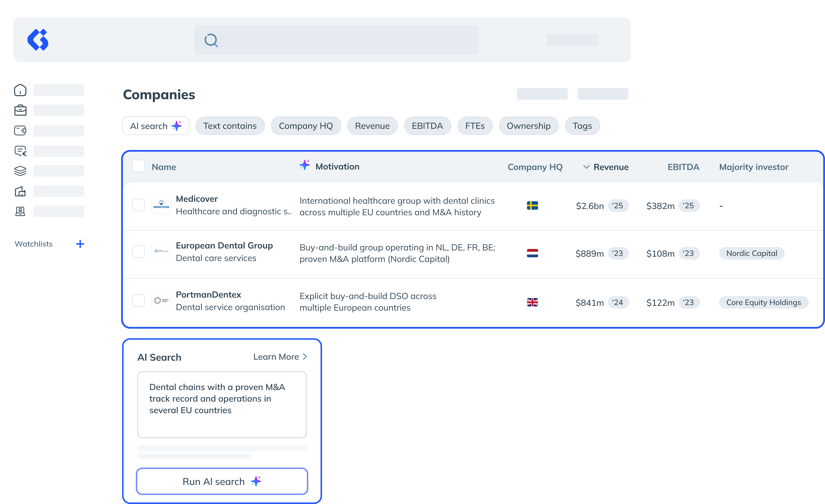Expand the Ownership filter chip
This screenshot has width=825, height=504.
coord(528,126)
